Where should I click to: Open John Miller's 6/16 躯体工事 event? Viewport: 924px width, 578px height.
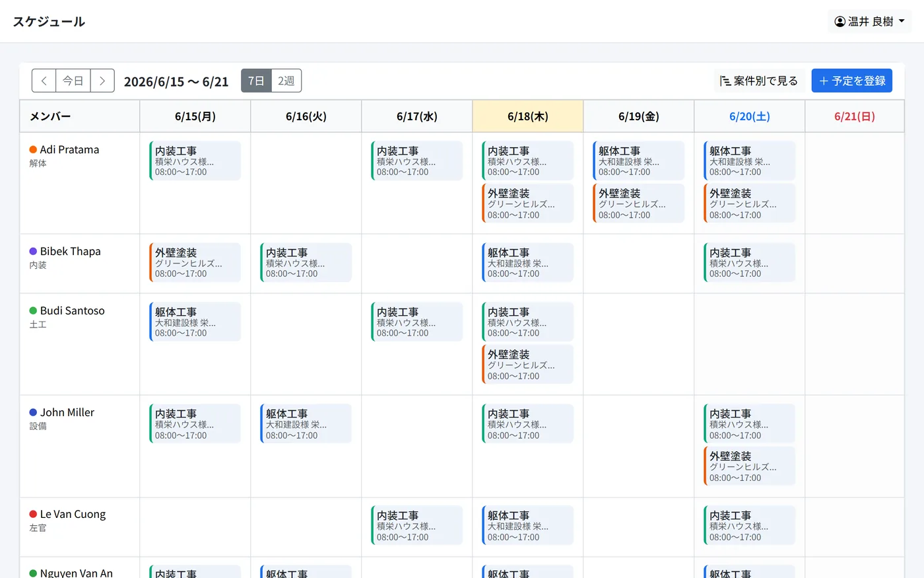(x=306, y=424)
